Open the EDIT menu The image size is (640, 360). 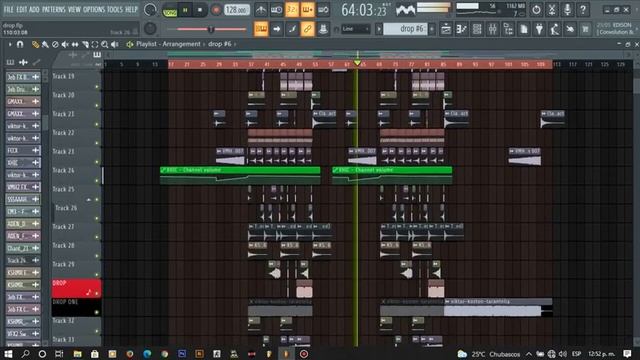(x=22, y=9)
